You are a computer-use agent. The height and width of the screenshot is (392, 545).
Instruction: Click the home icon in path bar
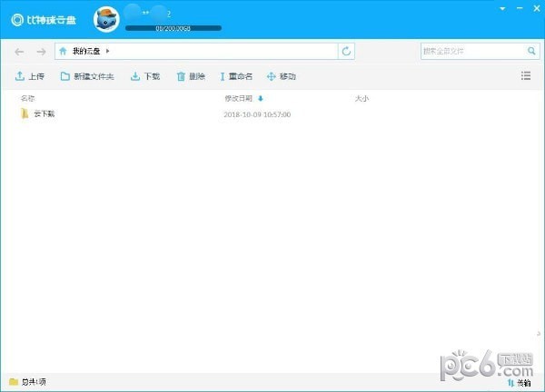63,52
